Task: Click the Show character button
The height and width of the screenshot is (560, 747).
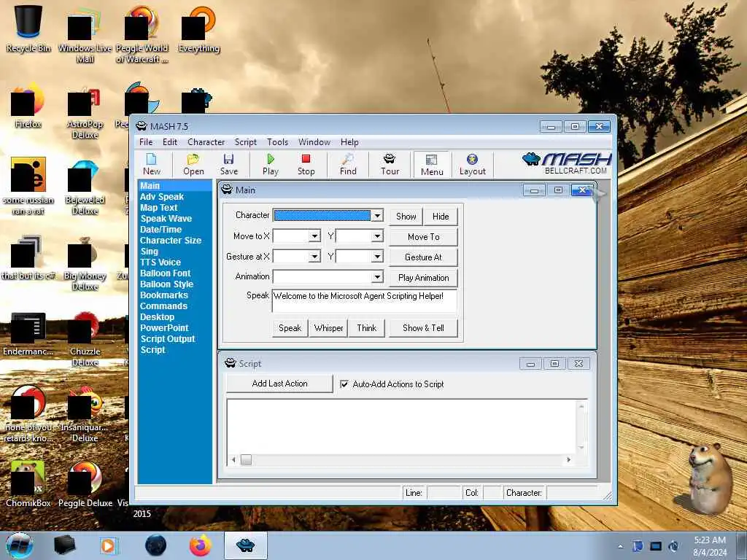Action: [x=406, y=216]
